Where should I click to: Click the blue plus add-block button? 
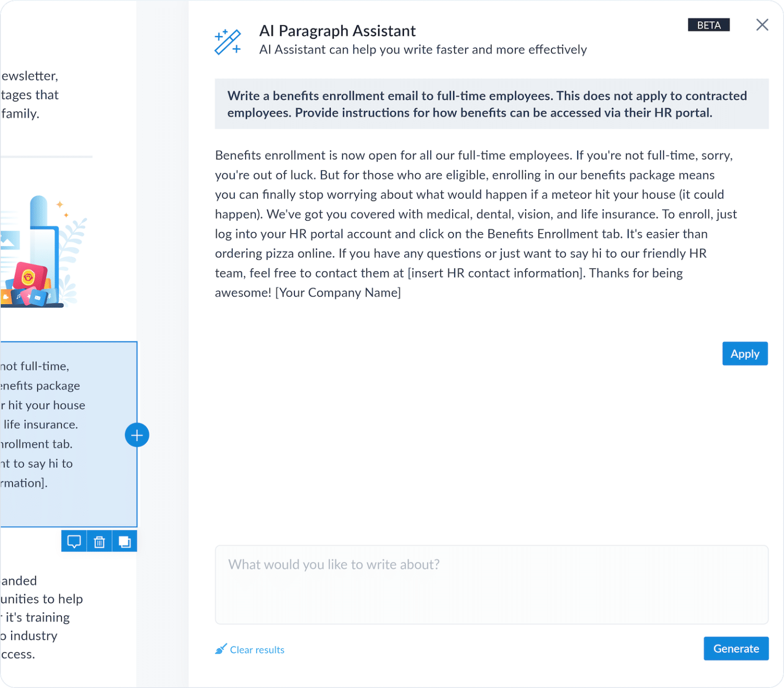[x=137, y=435]
